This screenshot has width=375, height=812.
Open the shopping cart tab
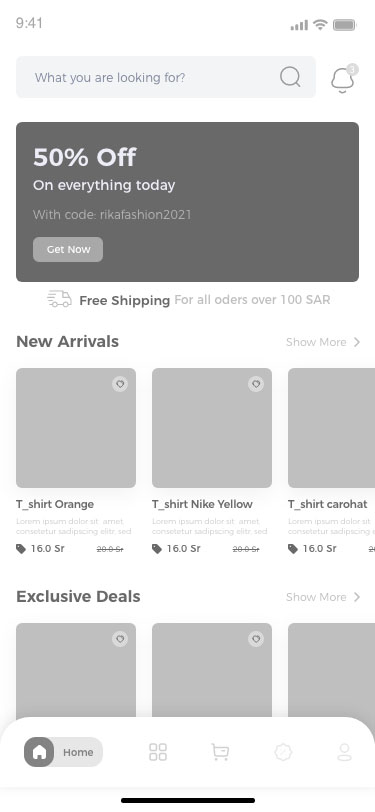coord(220,752)
